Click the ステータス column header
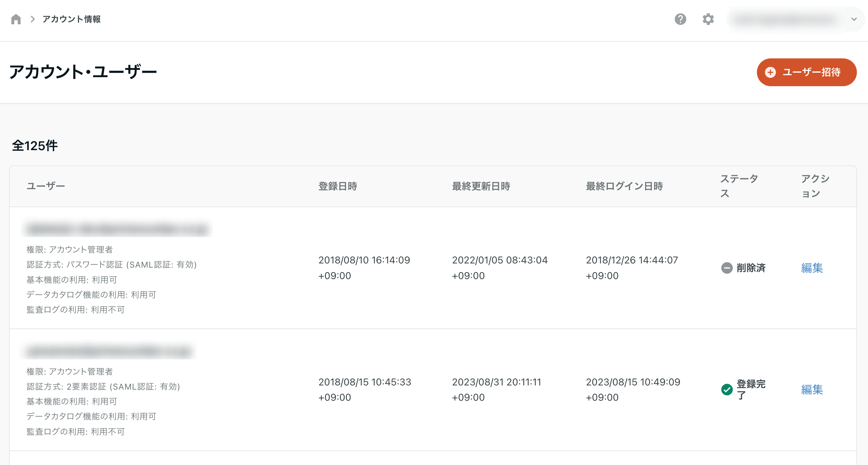This screenshot has height=465, width=868. click(x=739, y=186)
